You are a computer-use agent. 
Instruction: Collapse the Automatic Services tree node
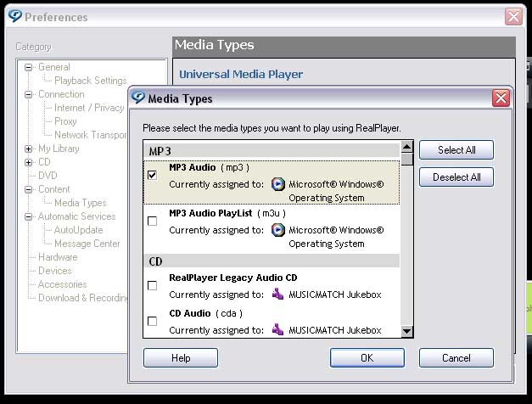(29, 216)
